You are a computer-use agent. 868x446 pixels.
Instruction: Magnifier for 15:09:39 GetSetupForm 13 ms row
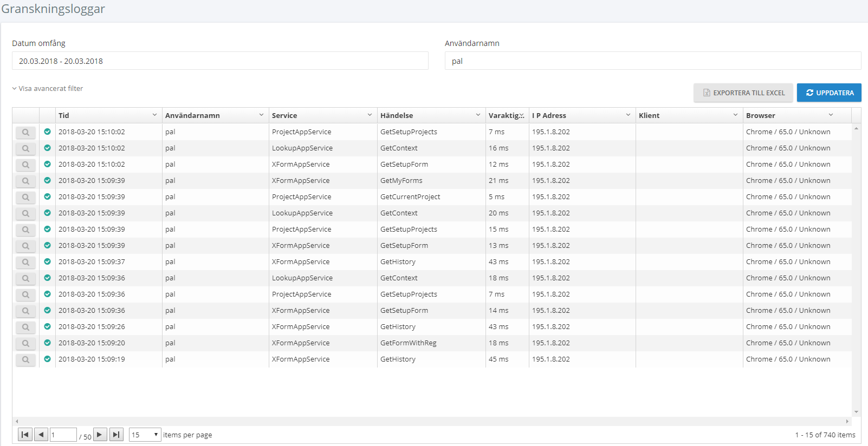point(25,246)
